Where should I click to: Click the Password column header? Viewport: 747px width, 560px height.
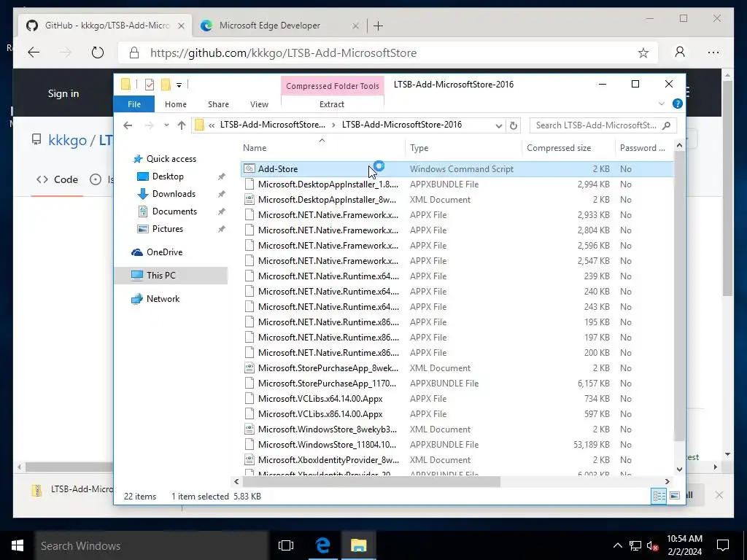[644, 147]
